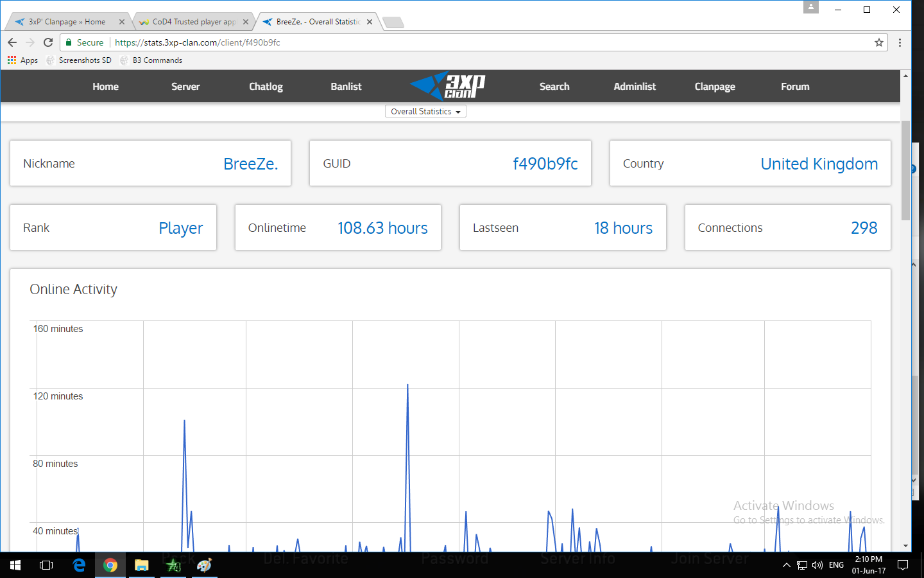Expand the Overall Statistics dropdown
924x578 pixels.
tap(425, 112)
